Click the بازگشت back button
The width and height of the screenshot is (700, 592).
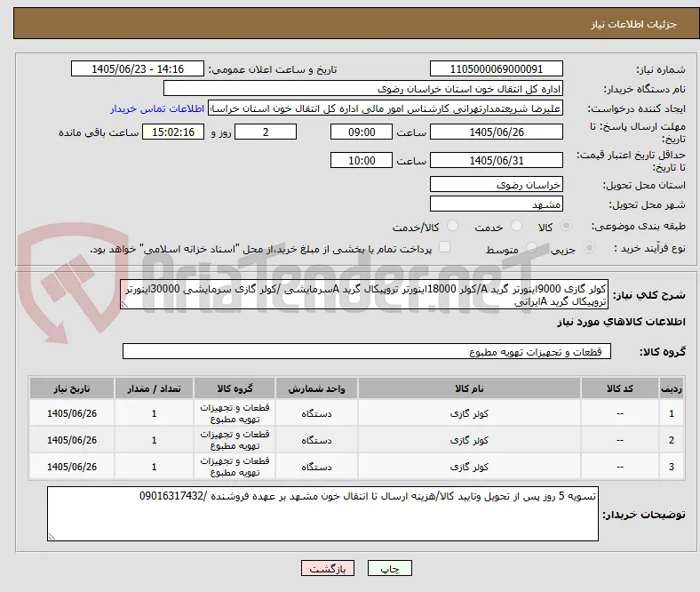[x=328, y=568]
